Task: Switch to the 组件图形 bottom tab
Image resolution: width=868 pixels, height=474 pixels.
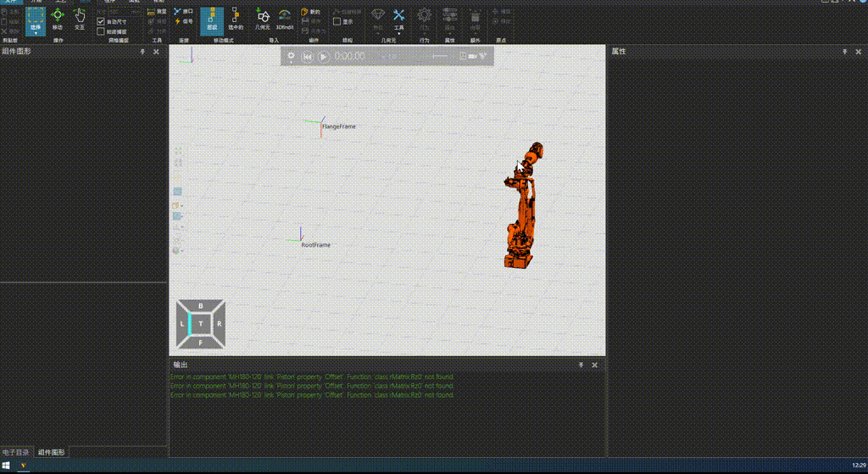Action: [52, 453]
